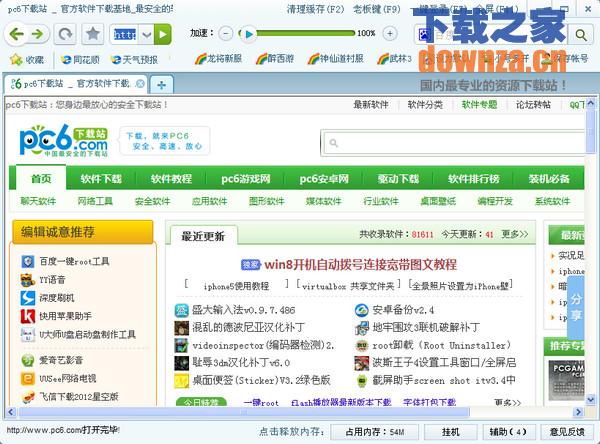The height and width of the screenshot is (444, 600).
Task: Select the pc6安卓网 navigation tab
Action: click(x=324, y=179)
